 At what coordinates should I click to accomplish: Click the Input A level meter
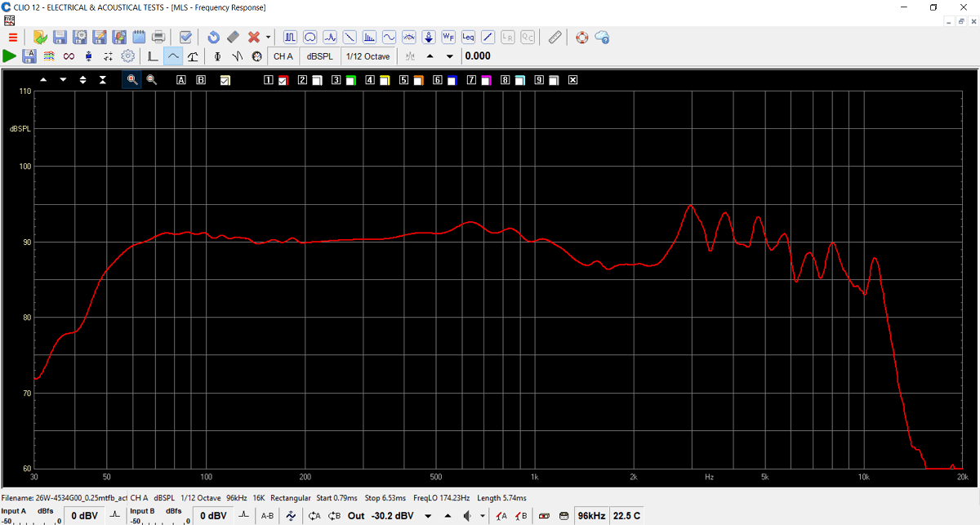click(x=30, y=516)
